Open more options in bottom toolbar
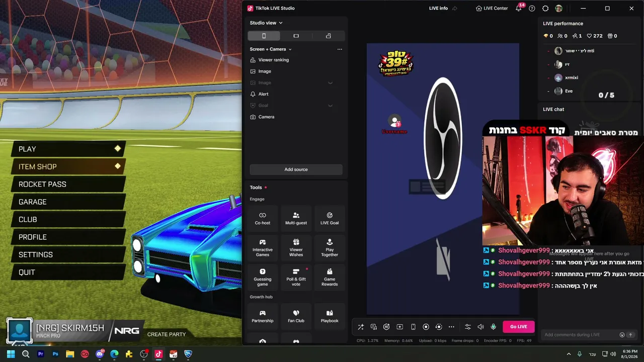644x362 pixels. (x=451, y=327)
